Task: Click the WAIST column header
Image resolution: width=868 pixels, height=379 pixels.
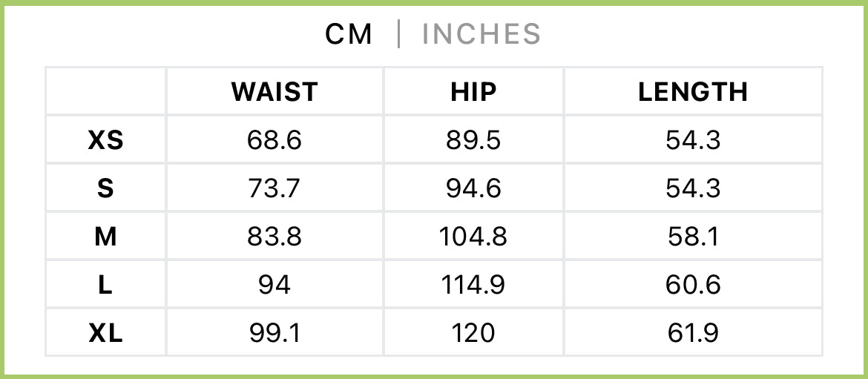Action: tap(274, 92)
